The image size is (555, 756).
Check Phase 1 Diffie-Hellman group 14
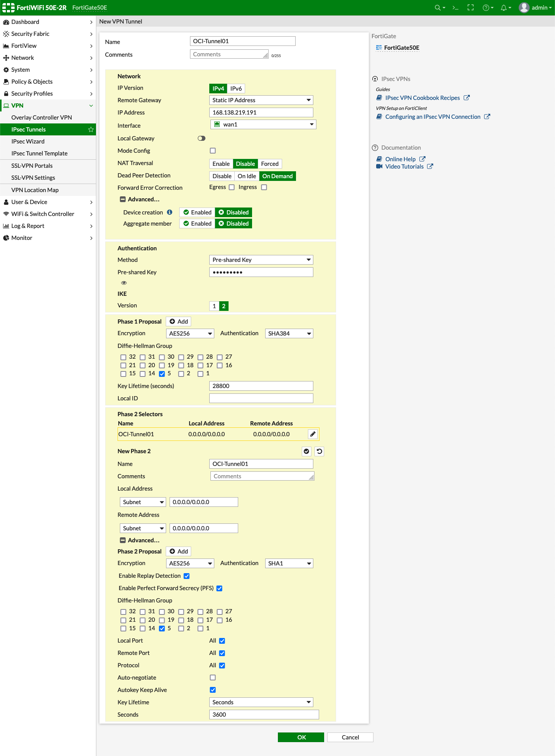click(x=143, y=374)
